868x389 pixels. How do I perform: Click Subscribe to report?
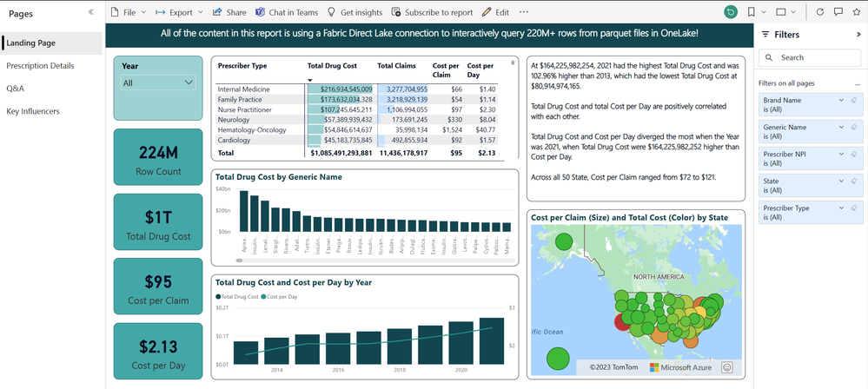(x=432, y=12)
